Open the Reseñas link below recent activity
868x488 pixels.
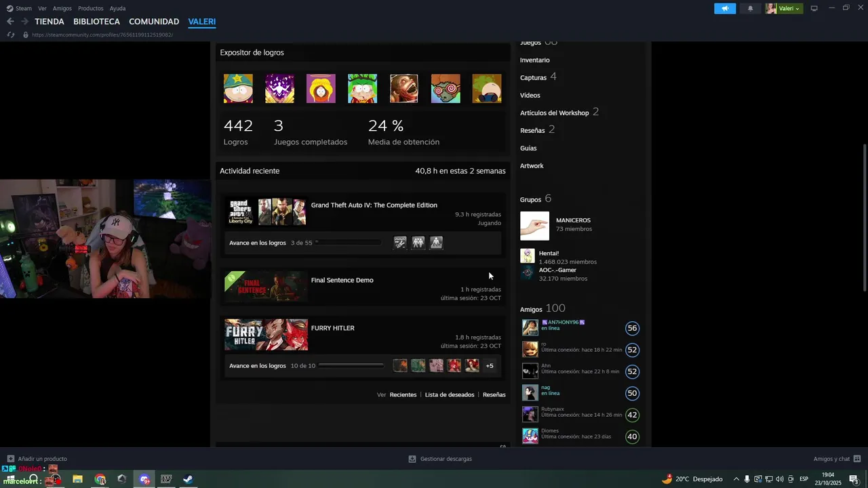click(494, 394)
